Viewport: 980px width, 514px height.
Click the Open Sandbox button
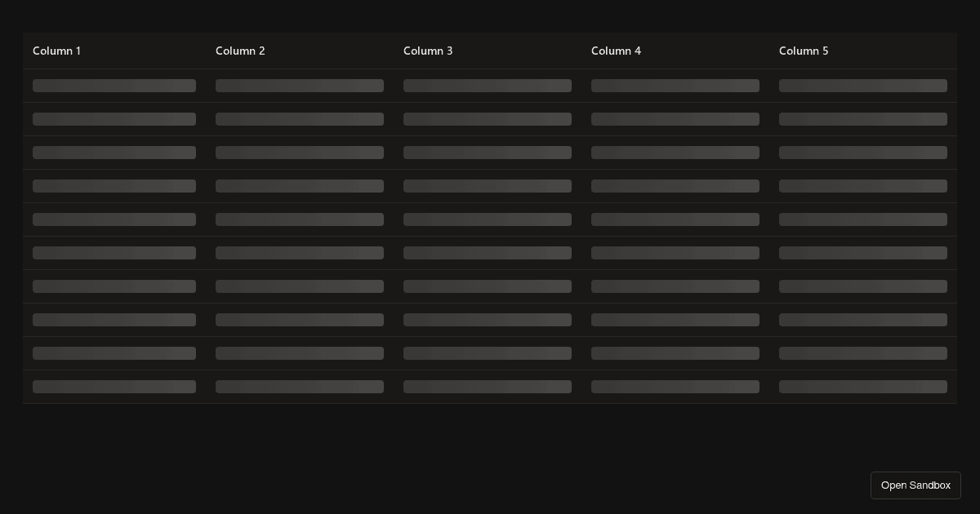click(x=915, y=485)
